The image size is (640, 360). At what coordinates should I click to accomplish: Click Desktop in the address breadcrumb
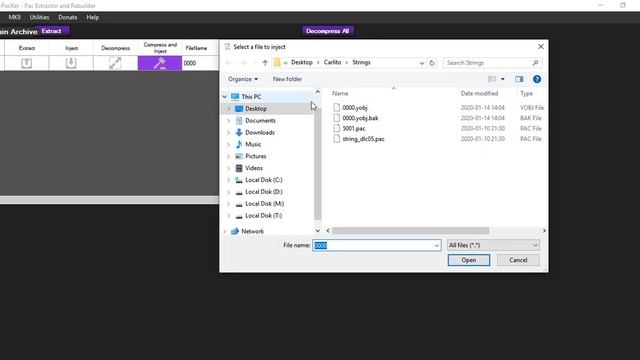[302, 62]
